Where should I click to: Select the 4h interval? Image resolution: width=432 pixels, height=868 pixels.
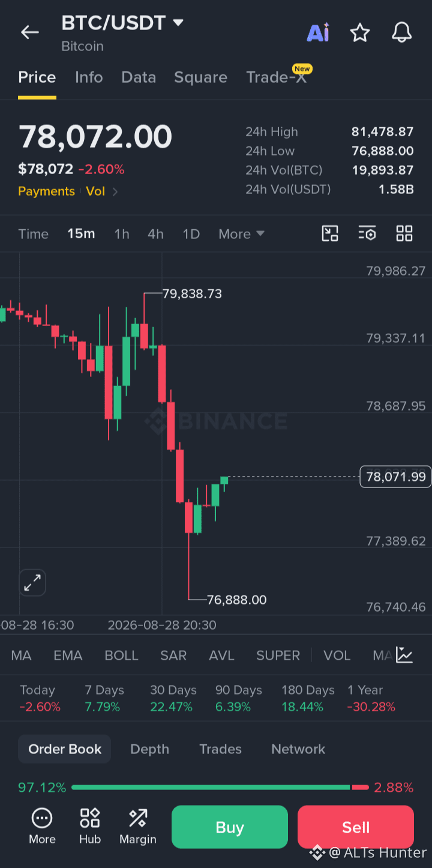[x=155, y=234]
